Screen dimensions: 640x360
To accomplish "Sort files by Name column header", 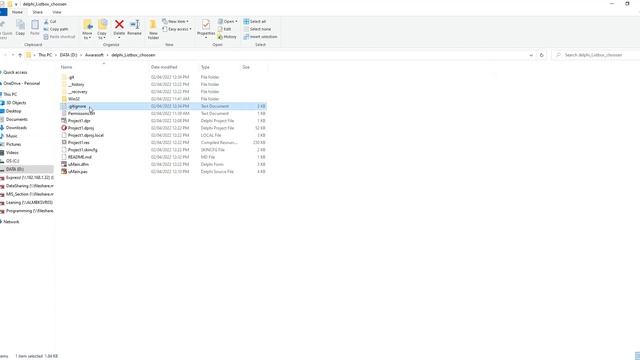I will [67, 67].
